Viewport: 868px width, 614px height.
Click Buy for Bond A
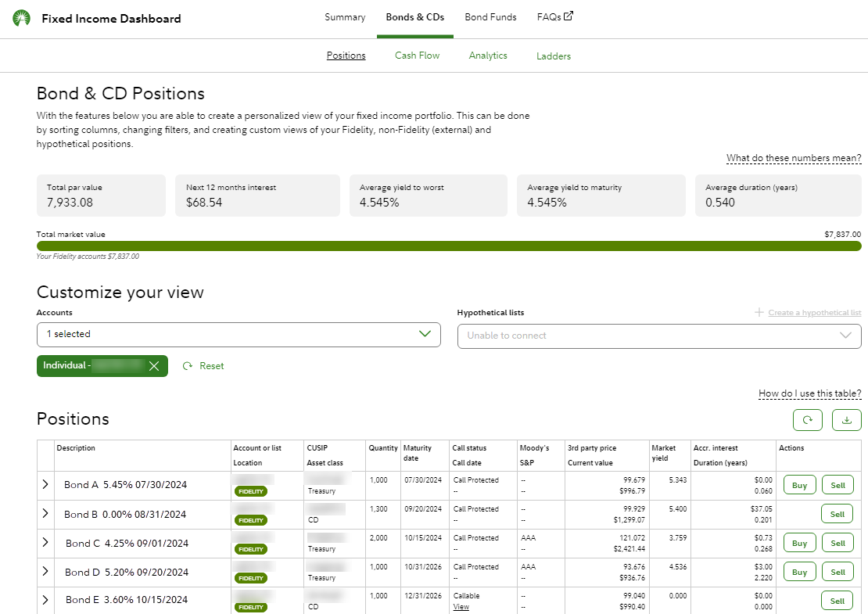point(799,485)
